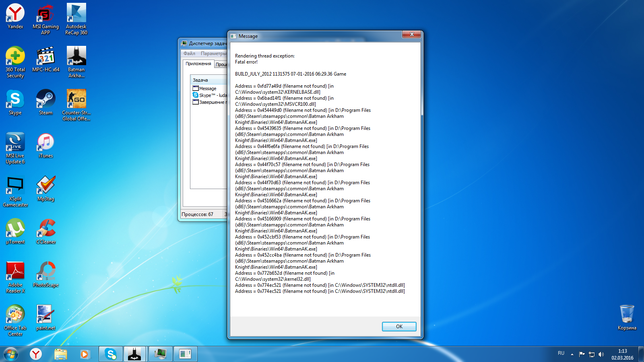Switch to the Процессы tab in Task Manager
This screenshot has height=362, width=644.
221,64
